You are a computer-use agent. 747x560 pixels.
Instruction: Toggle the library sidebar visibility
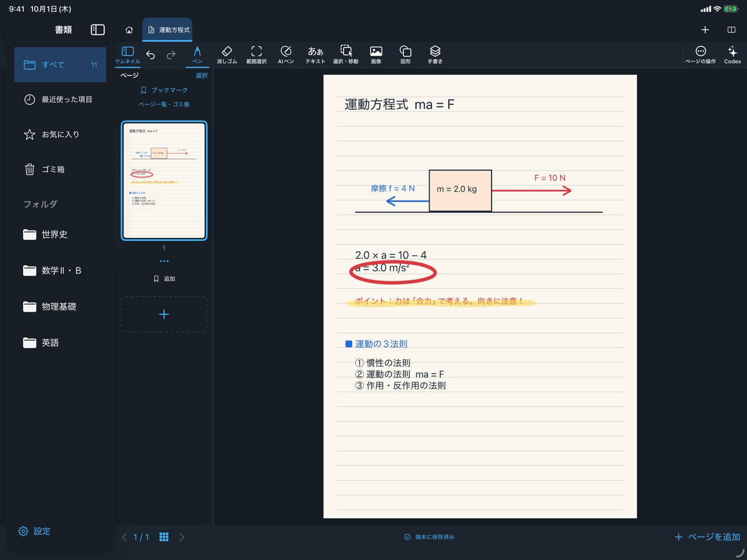tap(98, 30)
